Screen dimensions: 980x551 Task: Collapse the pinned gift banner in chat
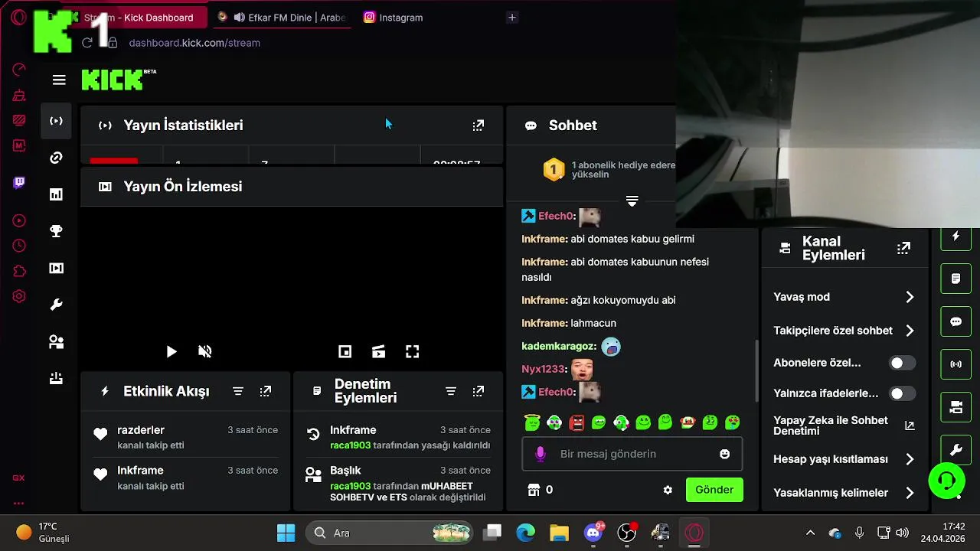(x=632, y=201)
